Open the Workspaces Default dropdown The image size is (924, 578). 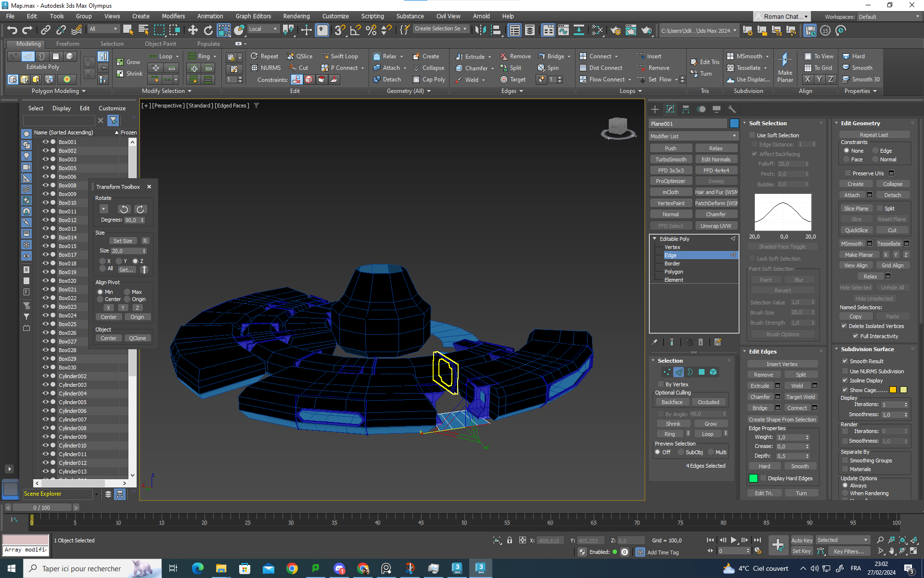tap(889, 16)
